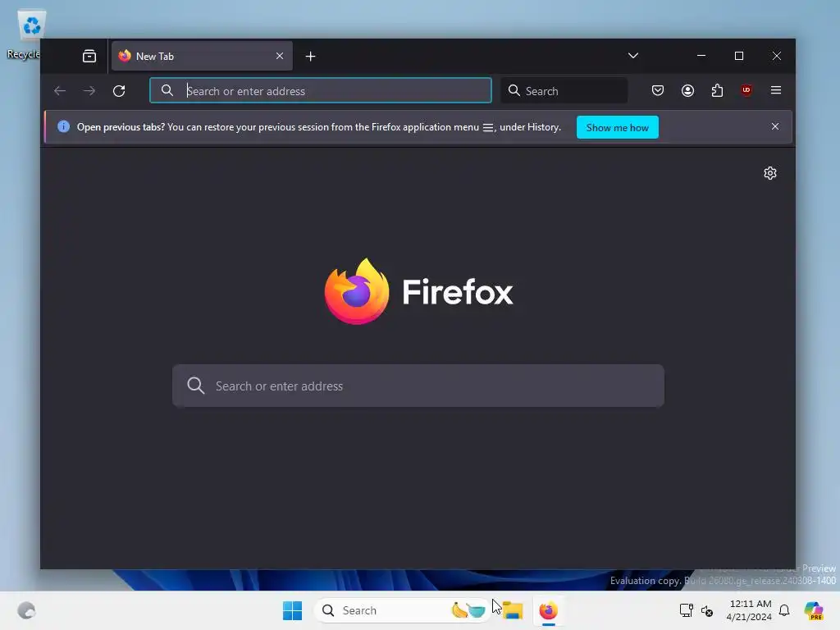Click the info icon in notification bar

63,126
